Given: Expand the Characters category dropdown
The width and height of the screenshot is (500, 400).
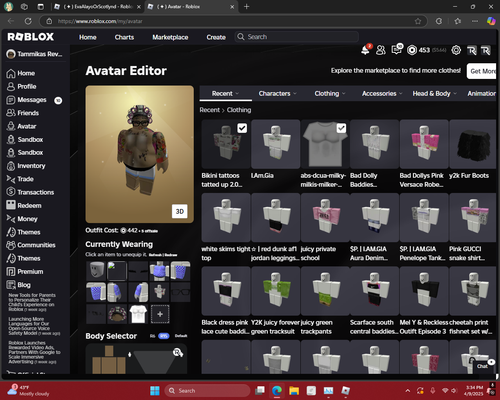Looking at the screenshot, I should tap(278, 94).
